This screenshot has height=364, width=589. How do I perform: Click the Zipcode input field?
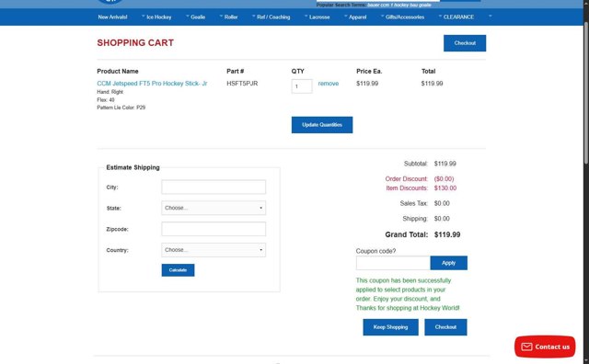click(x=214, y=229)
